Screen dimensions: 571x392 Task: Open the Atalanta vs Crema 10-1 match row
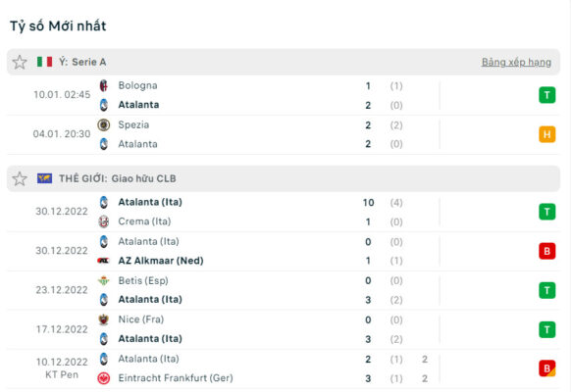[284, 212]
